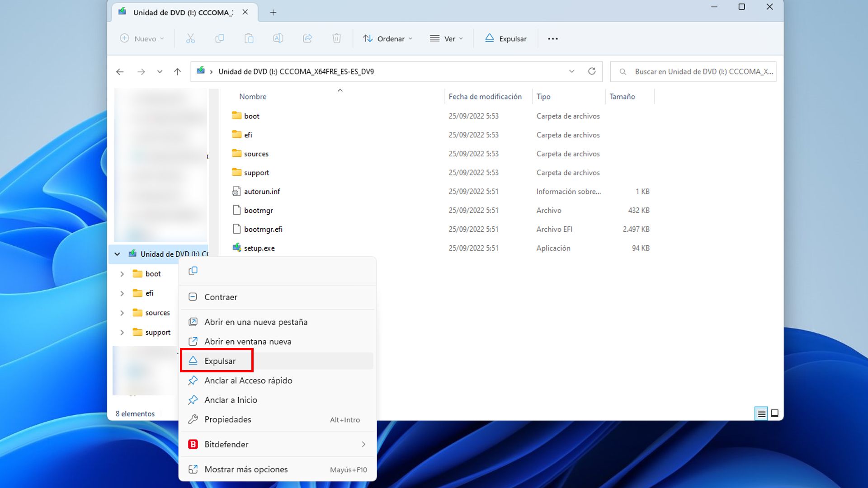The height and width of the screenshot is (488, 868).
Task: Open a new Explorer tab with the plus icon
Action: click(x=273, y=12)
